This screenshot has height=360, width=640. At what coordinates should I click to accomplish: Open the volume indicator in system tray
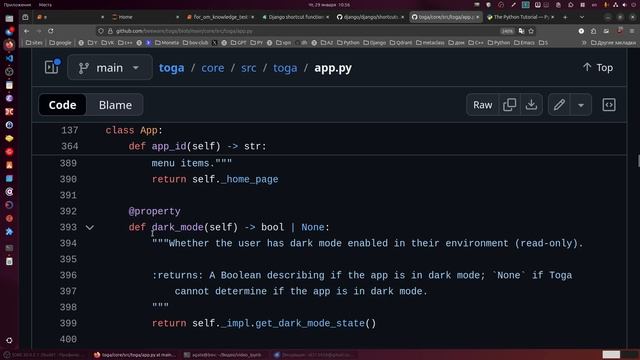[x=624, y=5]
